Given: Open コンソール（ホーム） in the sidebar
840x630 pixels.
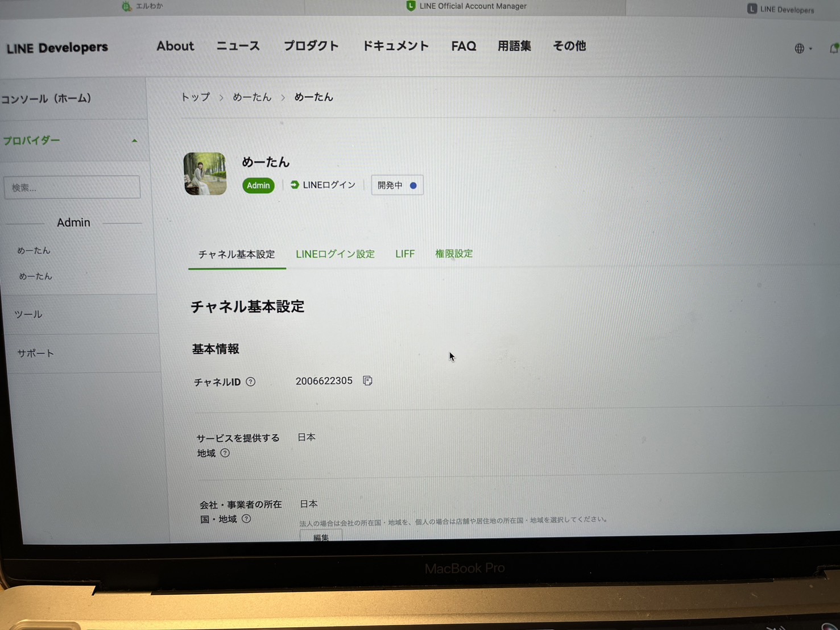Looking at the screenshot, I should tap(47, 98).
